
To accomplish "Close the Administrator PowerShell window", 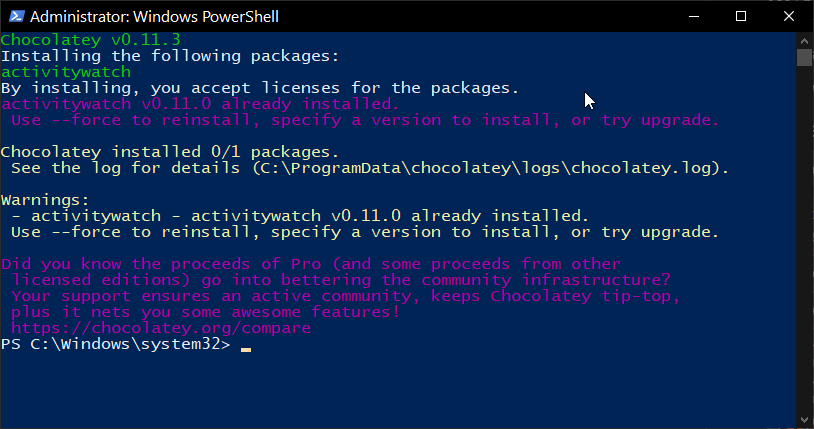I will (x=789, y=16).
